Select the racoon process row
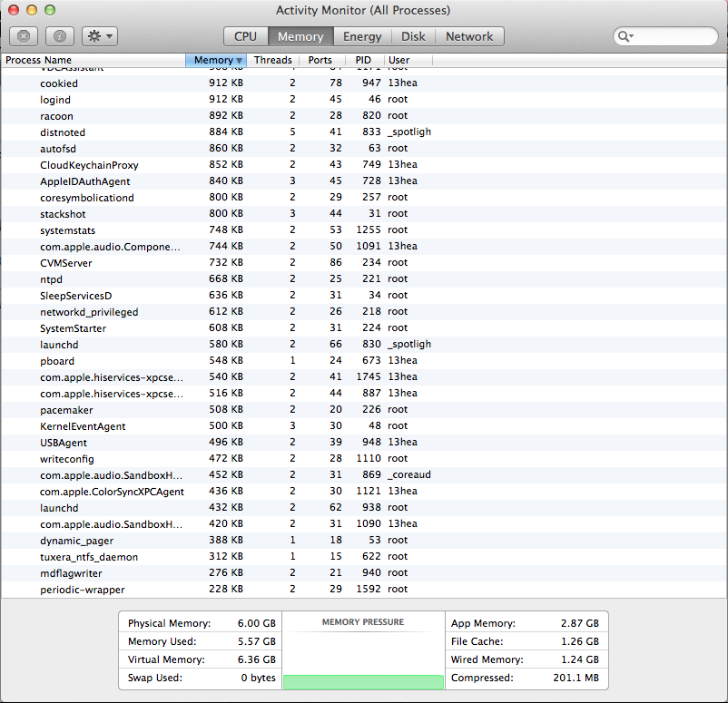This screenshot has width=728, height=703. 364,115
